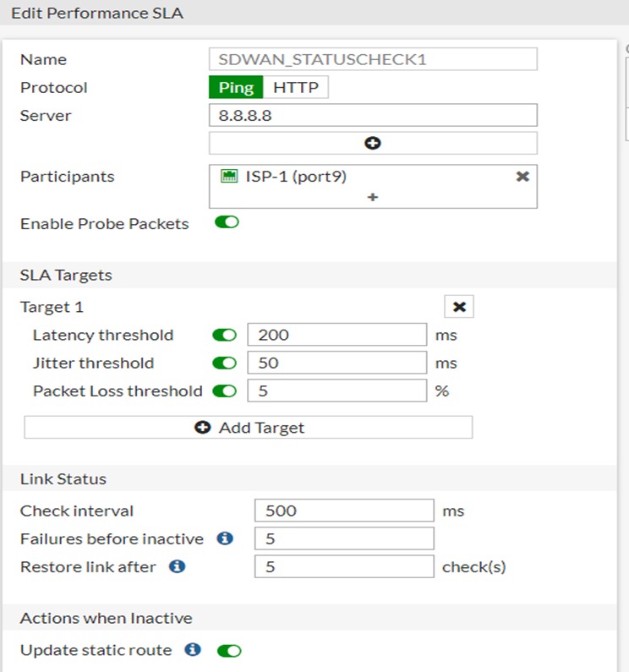Click the Name field SDWAN_STATUSCHECK1
629x672 pixels.
tap(373, 59)
